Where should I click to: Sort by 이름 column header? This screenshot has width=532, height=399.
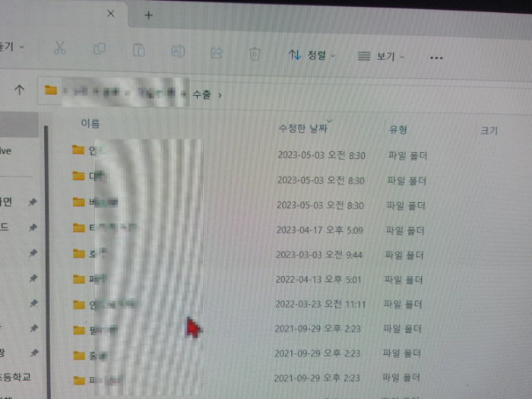[90, 123]
